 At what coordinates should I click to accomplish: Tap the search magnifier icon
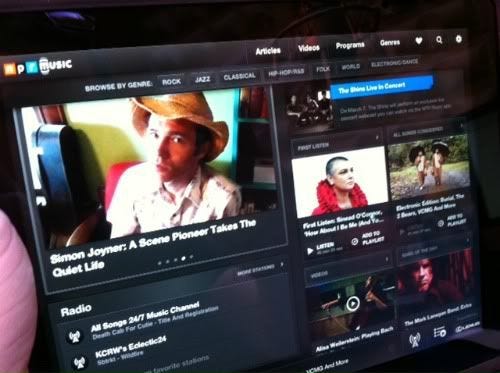coord(439,40)
